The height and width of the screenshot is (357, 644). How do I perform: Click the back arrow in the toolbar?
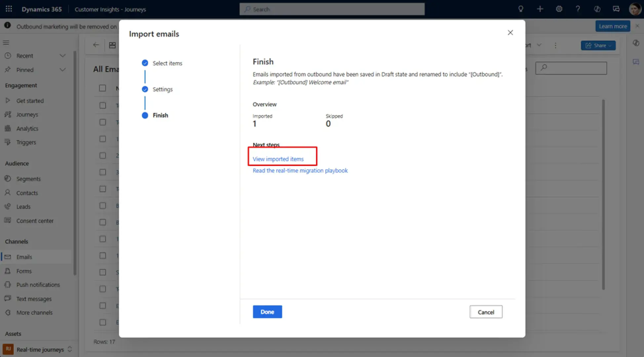click(96, 45)
